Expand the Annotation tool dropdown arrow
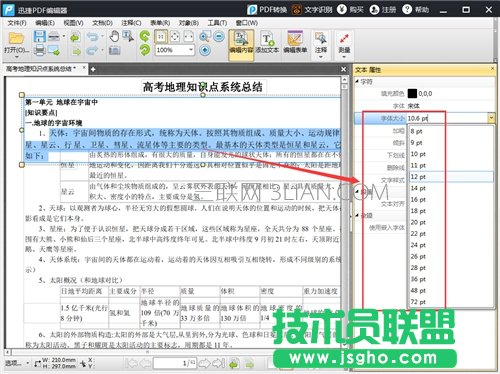 tap(321, 57)
